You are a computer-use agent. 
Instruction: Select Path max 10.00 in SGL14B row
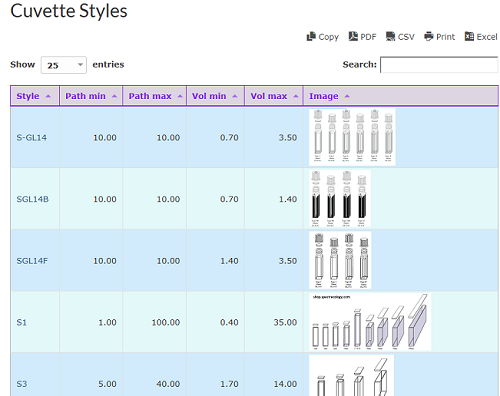point(168,199)
